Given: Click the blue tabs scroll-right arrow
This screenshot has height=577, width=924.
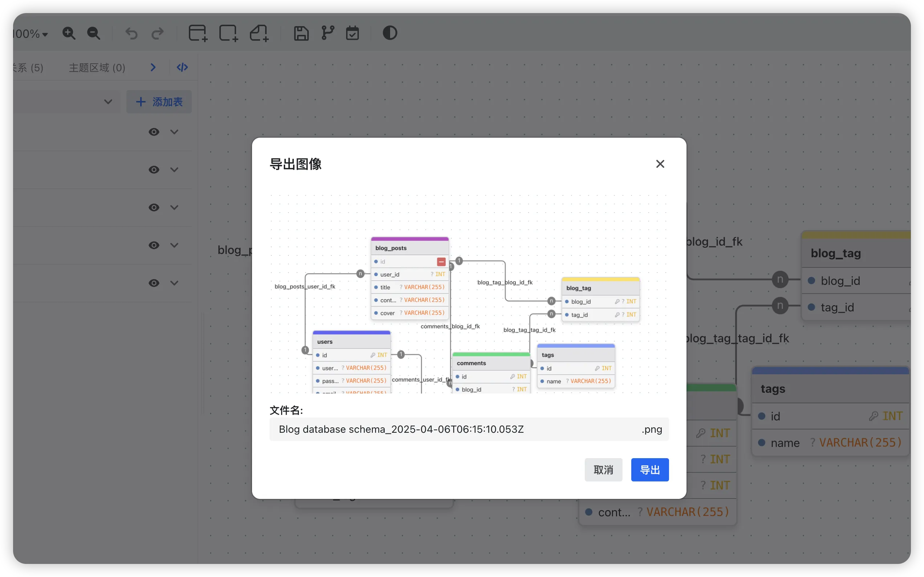Looking at the screenshot, I should click(x=153, y=68).
